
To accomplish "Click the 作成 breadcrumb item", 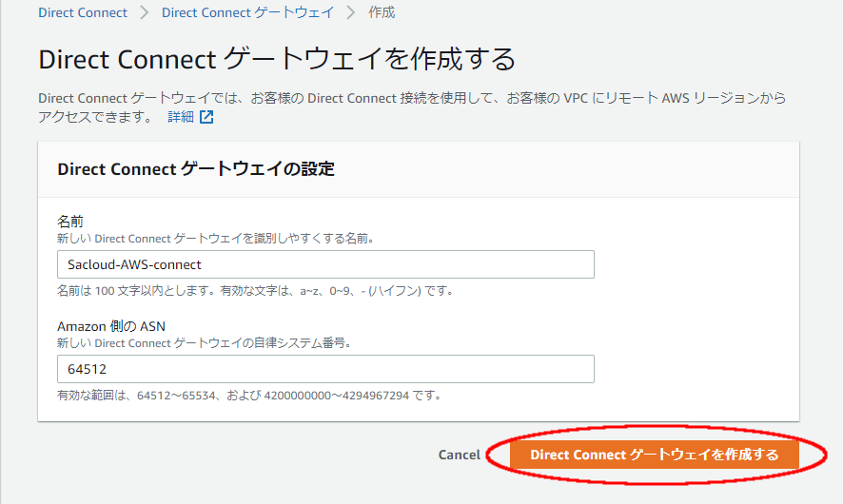I will pyautogui.click(x=382, y=13).
